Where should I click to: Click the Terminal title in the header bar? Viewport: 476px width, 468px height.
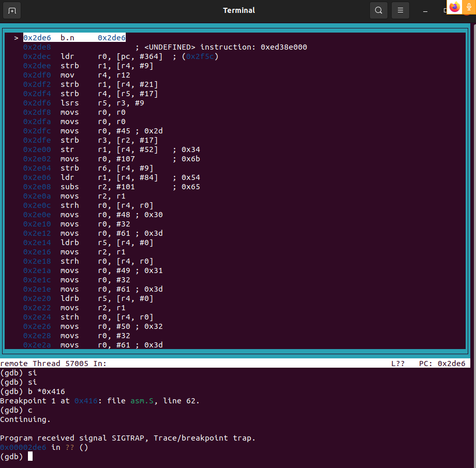(239, 10)
